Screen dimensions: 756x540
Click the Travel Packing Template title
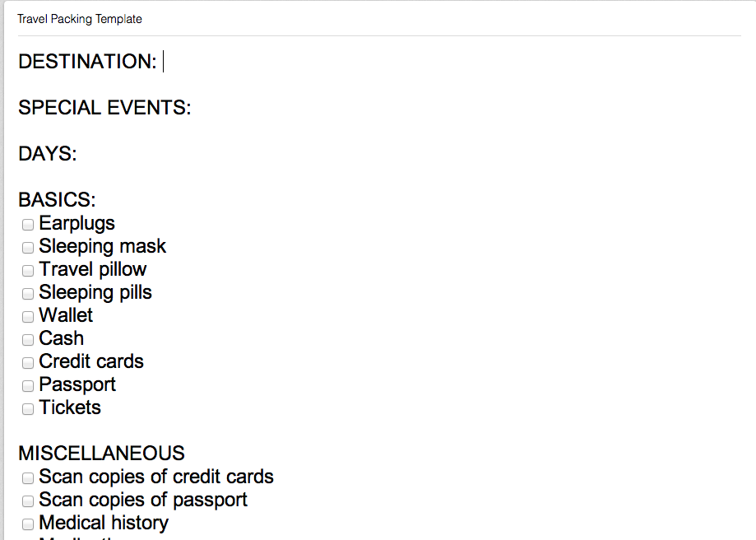click(79, 19)
